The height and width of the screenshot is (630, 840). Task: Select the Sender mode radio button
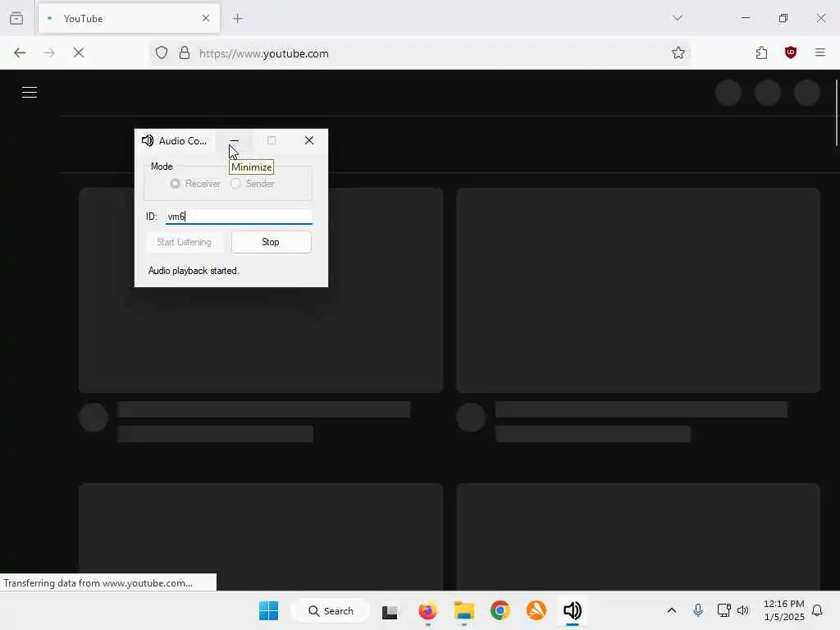[235, 183]
